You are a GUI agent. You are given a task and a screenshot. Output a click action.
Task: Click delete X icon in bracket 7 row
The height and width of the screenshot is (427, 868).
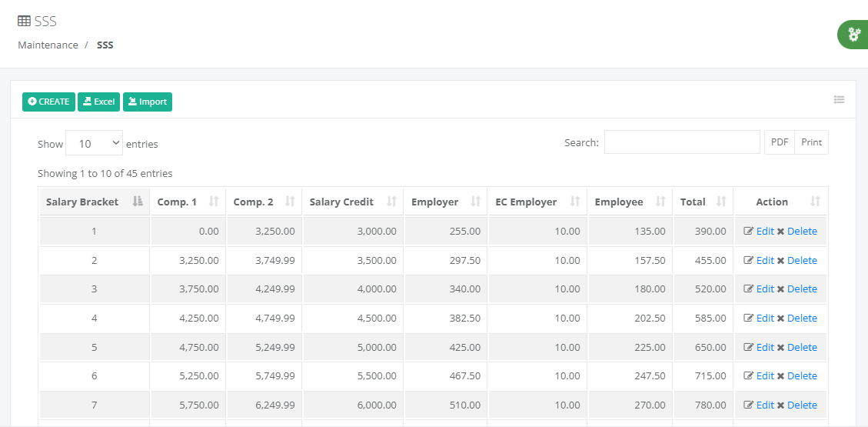coord(780,405)
